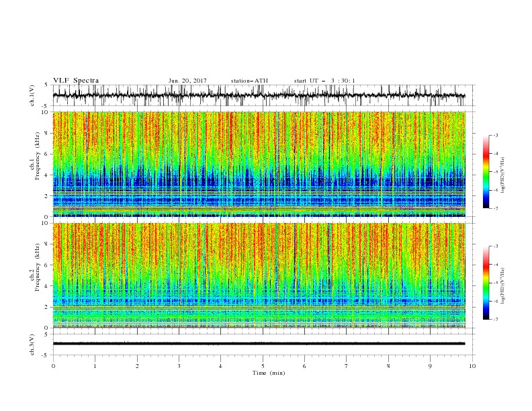532x411 pixels.
Task: Click the '-4' value on lower colorbar
Action: 495,265
